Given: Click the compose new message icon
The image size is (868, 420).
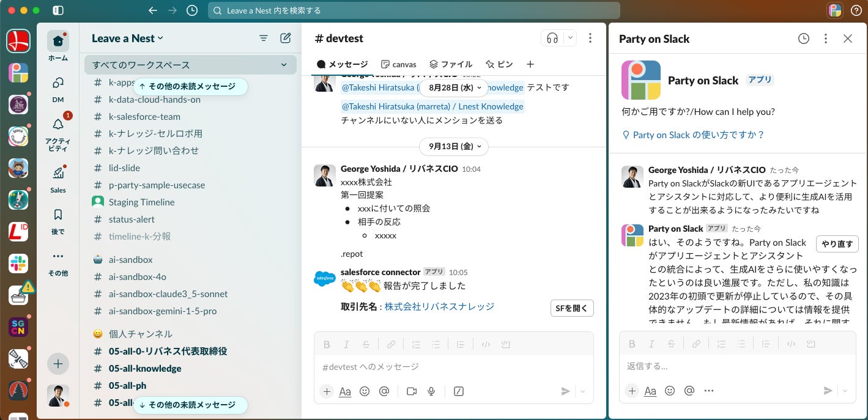Looking at the screenshot, I should tap(286, 38).
